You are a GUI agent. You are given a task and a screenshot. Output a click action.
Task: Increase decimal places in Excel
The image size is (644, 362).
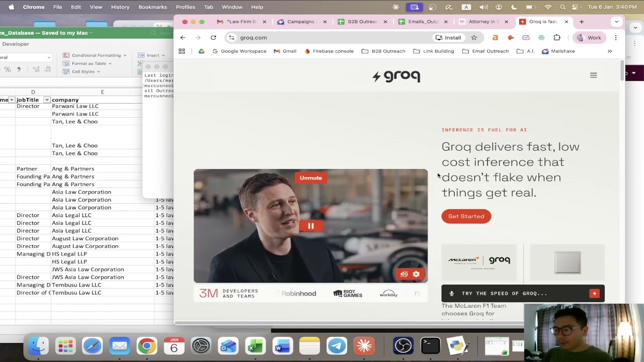(x=36, y=69)
